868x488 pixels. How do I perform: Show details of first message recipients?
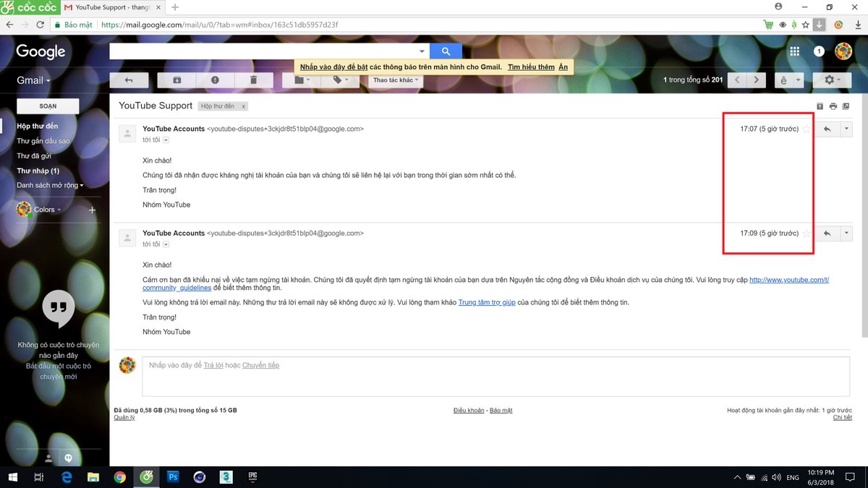(166, 140)
